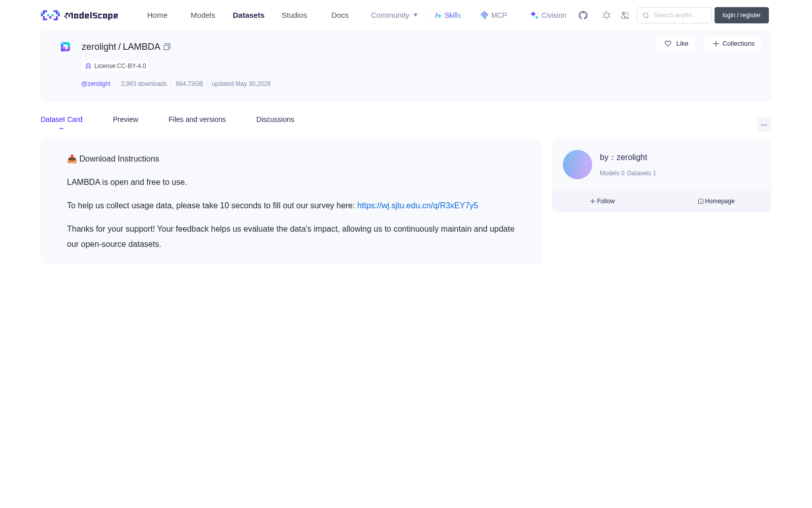This screenshot has height=508, width=812.
Task: Open the sjtu survey link
Action: [418, 205]
